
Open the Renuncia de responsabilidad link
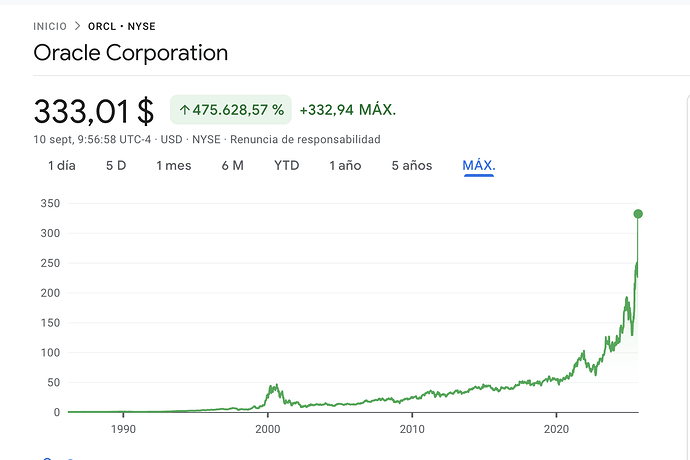[x=305, y=139]
